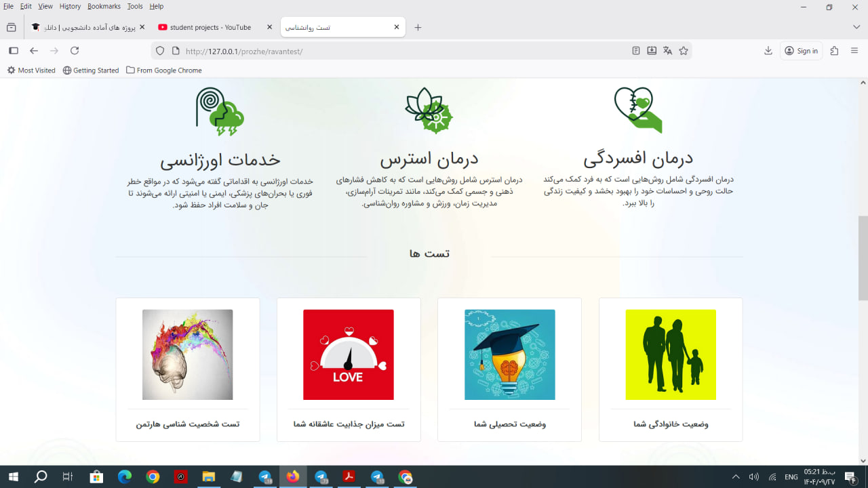The image size is (868, 488).
Task: Click the stress treatment lotus icon
Action: click(429, 110)
